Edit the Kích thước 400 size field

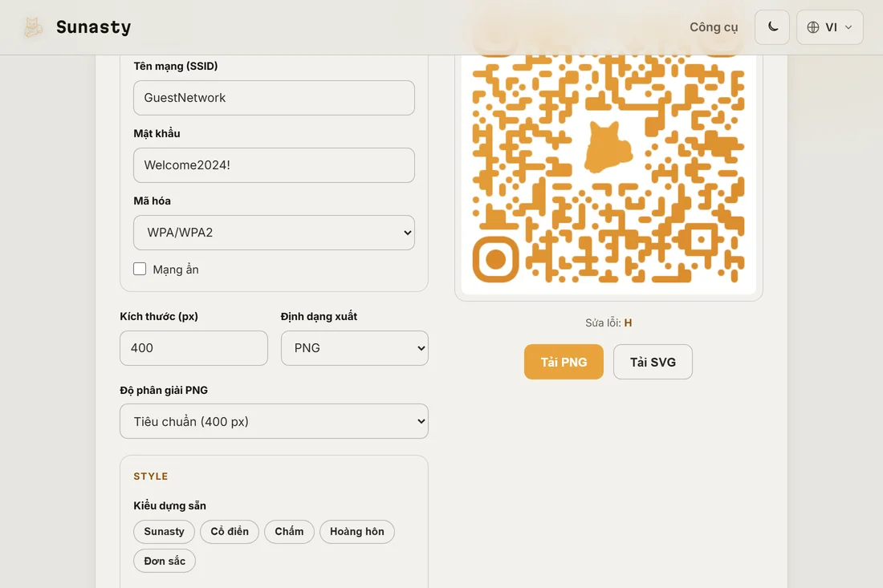pos(193,348)
